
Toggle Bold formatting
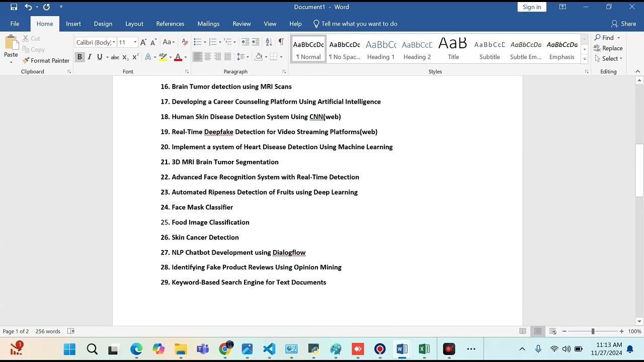click(79, 57)
